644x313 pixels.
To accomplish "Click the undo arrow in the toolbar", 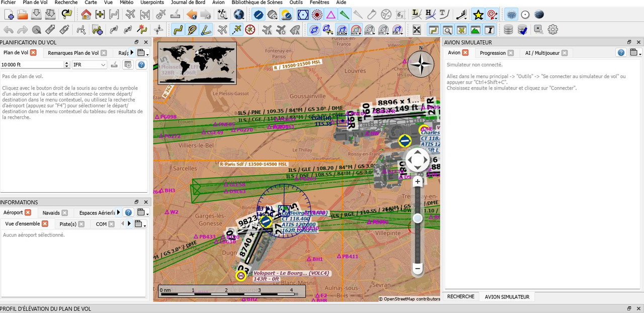I will coord(9,30).
